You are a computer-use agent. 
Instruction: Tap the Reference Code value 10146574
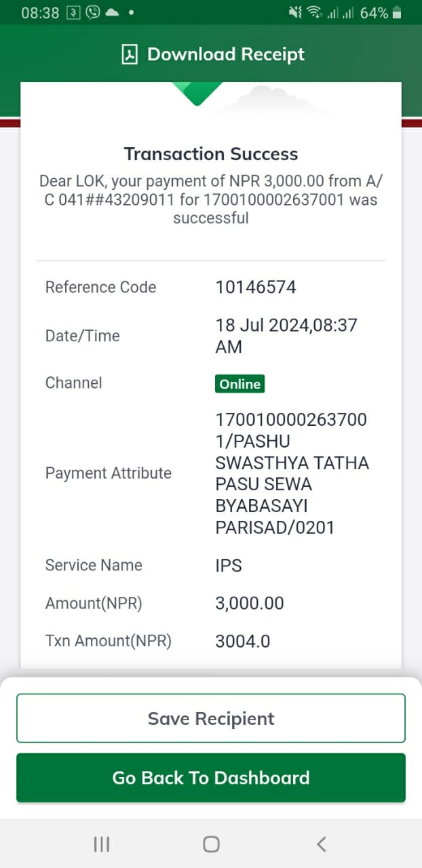[x=256, y=288]
